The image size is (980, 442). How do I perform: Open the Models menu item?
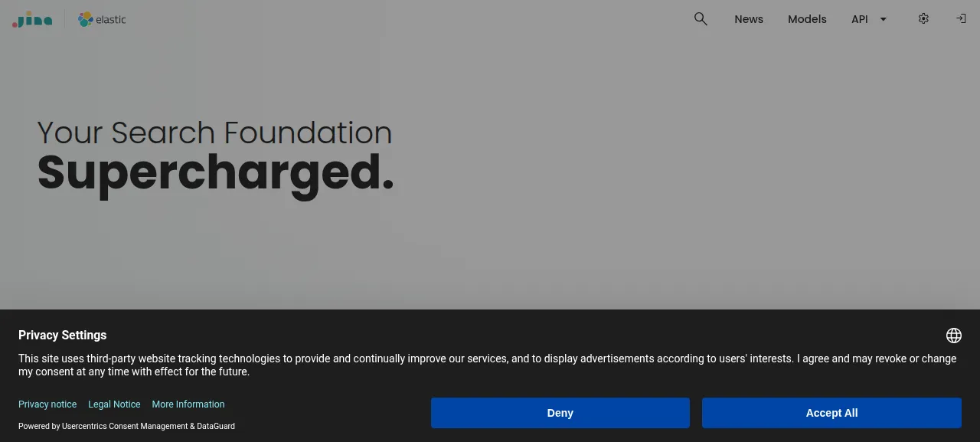[x=807, y=19]
